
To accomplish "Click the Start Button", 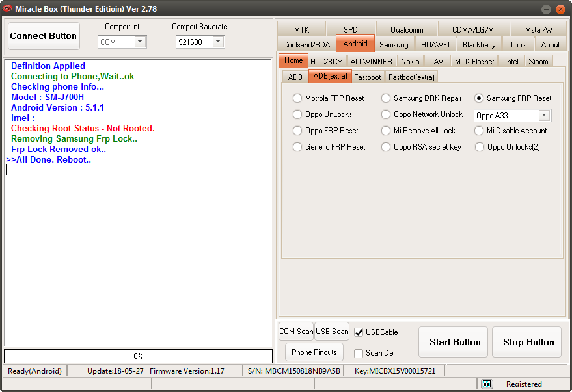I will point(453,342).
